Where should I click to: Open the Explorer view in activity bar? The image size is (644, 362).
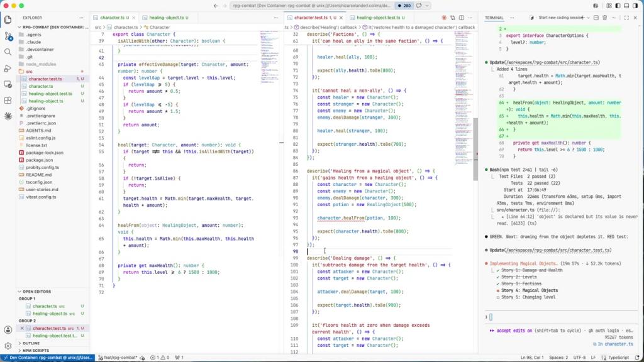(x=8, y=19)
